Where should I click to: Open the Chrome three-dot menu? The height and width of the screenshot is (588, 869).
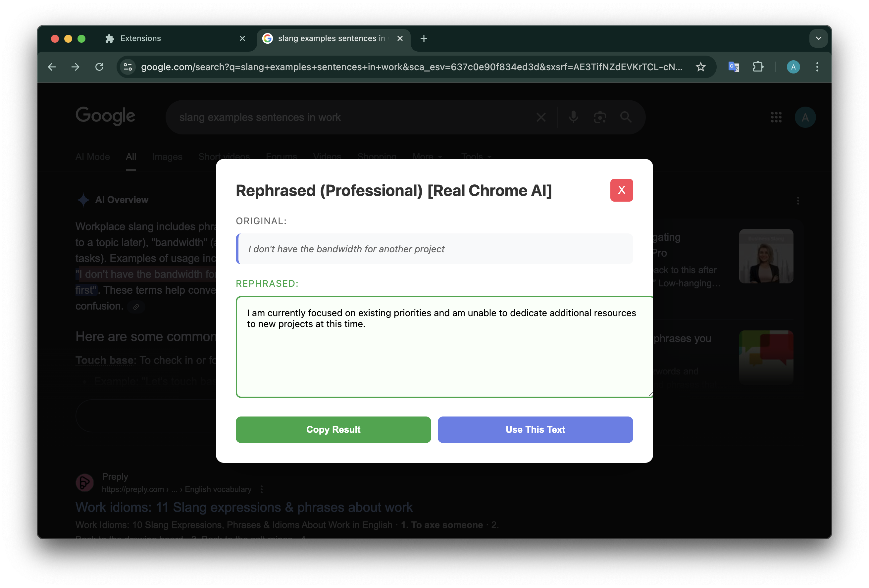click(x=817, y=67)
